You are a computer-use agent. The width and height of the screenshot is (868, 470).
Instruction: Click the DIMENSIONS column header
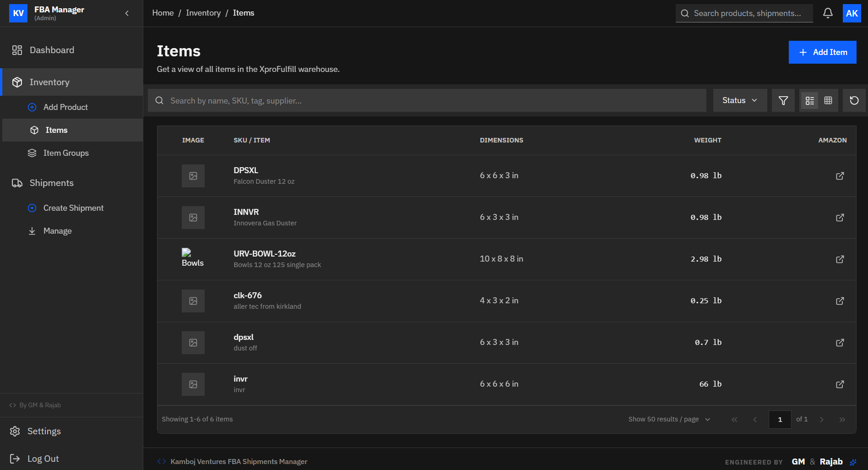point(501,140)
